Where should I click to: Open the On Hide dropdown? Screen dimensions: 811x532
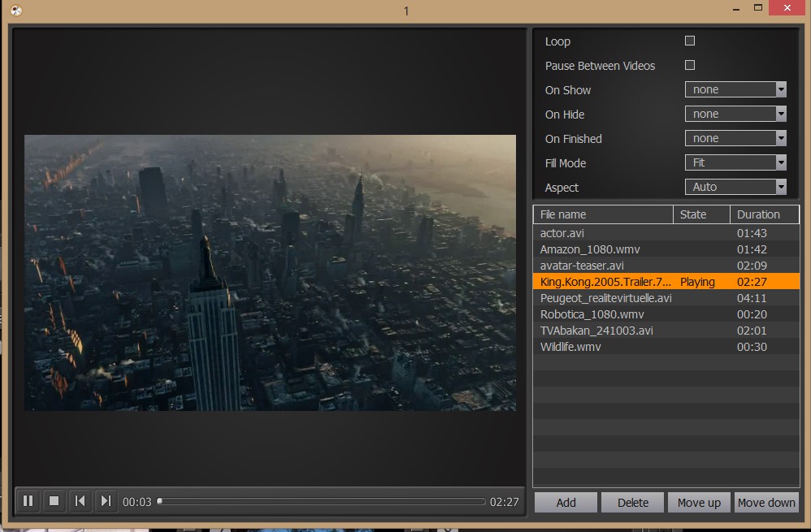[x=735, y=114]
